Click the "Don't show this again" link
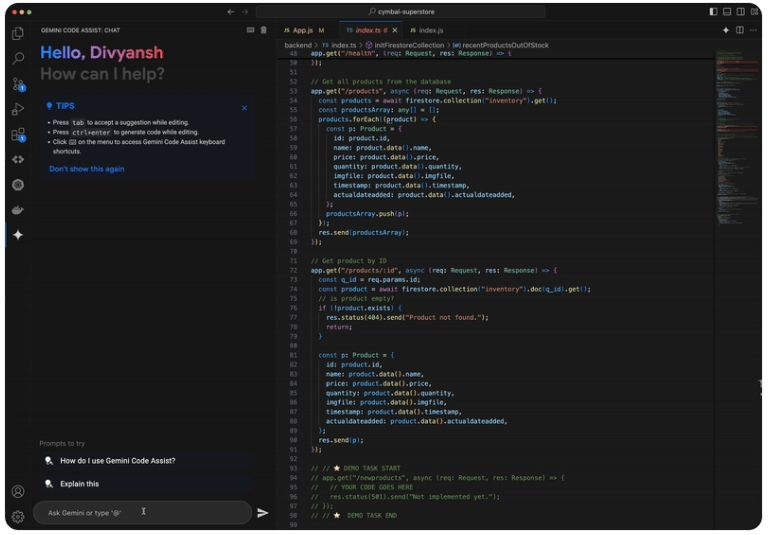The image size is (770, 535). tap(87, 169)
